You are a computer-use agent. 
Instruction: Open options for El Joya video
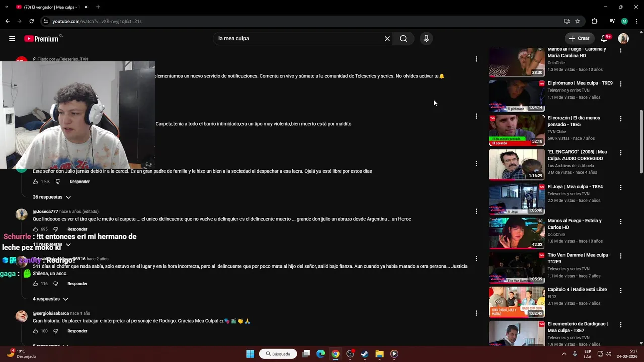(x=620, y=188)
